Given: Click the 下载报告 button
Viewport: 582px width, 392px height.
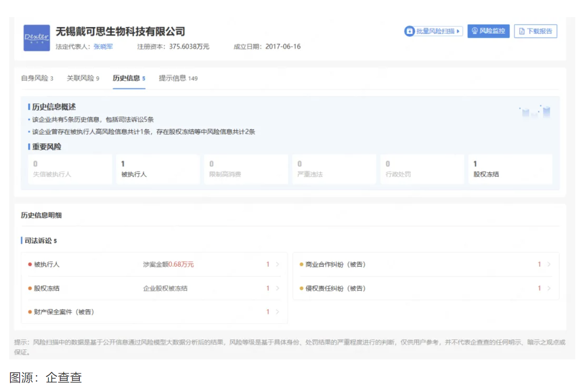Looking at the screenshot, I should point(536,31).
